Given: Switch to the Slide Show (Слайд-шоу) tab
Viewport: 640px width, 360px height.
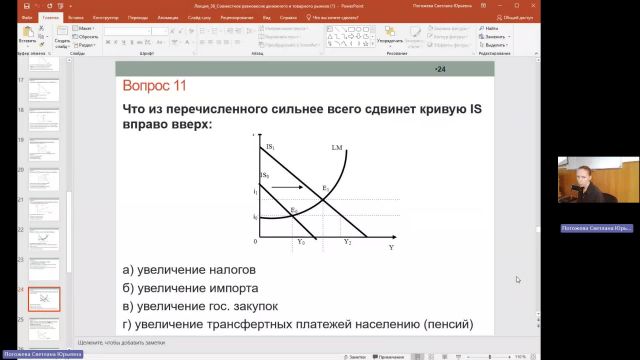Looking at the screenshot, I should (199, 18).
